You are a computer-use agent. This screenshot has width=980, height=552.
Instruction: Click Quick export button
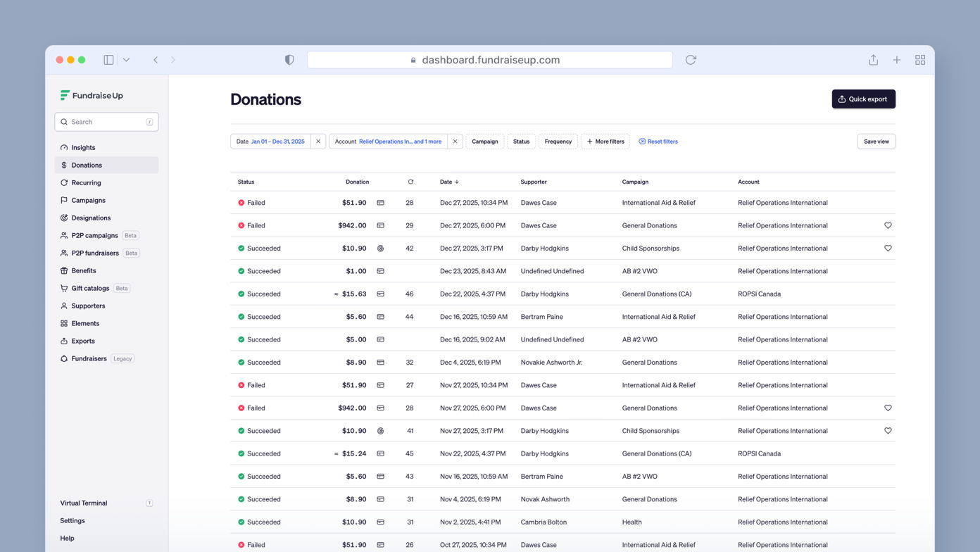(864, 99)
